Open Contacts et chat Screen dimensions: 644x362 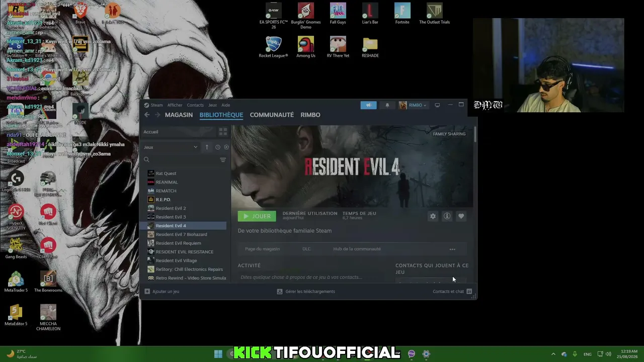click(x=452, y=292)
